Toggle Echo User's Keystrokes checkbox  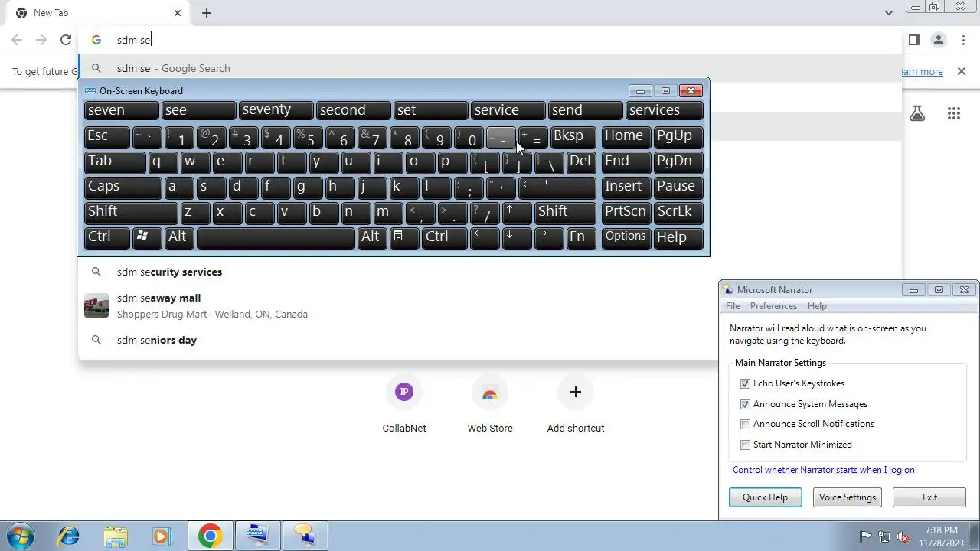(x=745, y=383)
